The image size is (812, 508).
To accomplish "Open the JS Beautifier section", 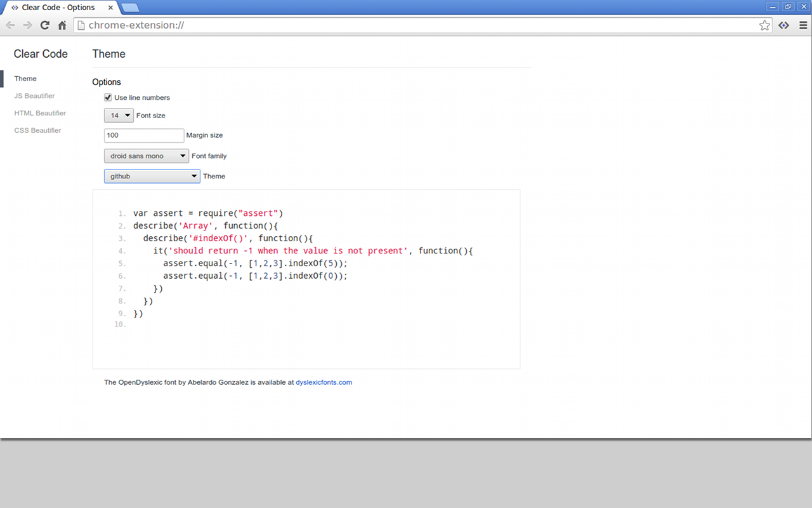I will coord(35,96).
